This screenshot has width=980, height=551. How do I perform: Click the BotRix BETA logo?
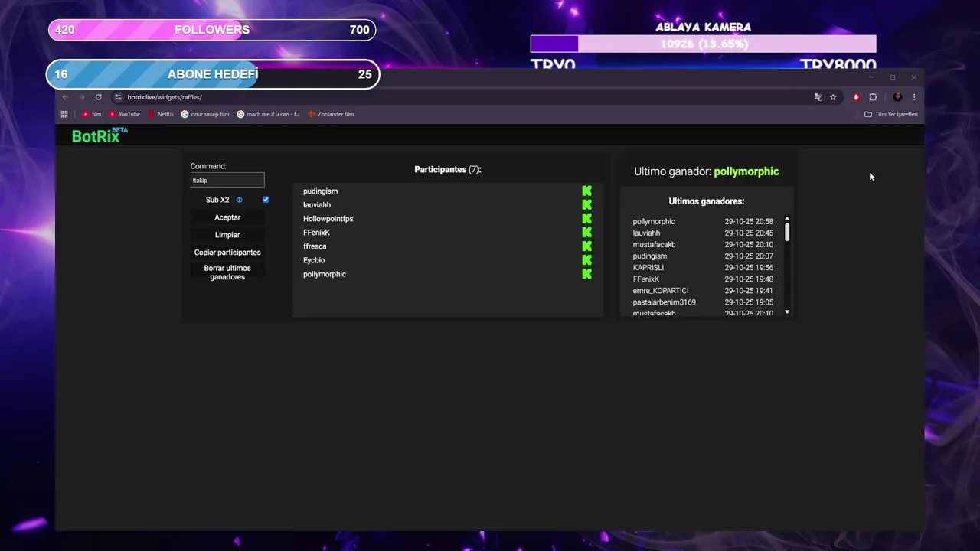coord(100,135)
